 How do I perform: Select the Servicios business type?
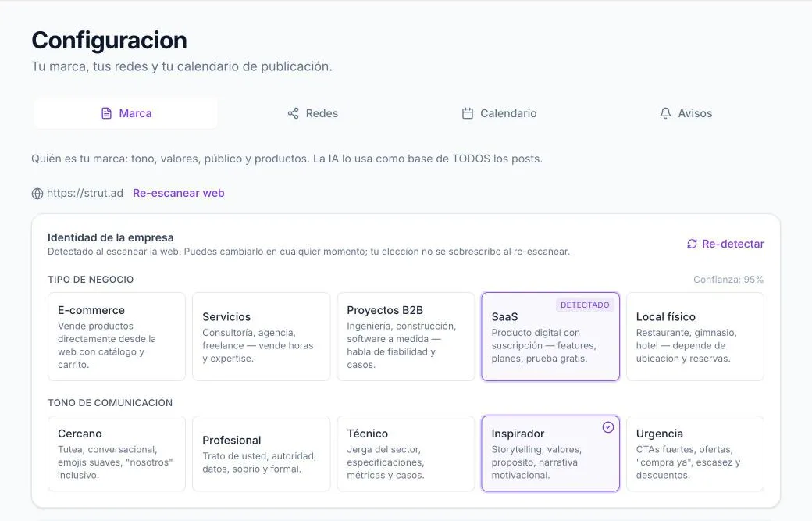(x=261, y=337)
